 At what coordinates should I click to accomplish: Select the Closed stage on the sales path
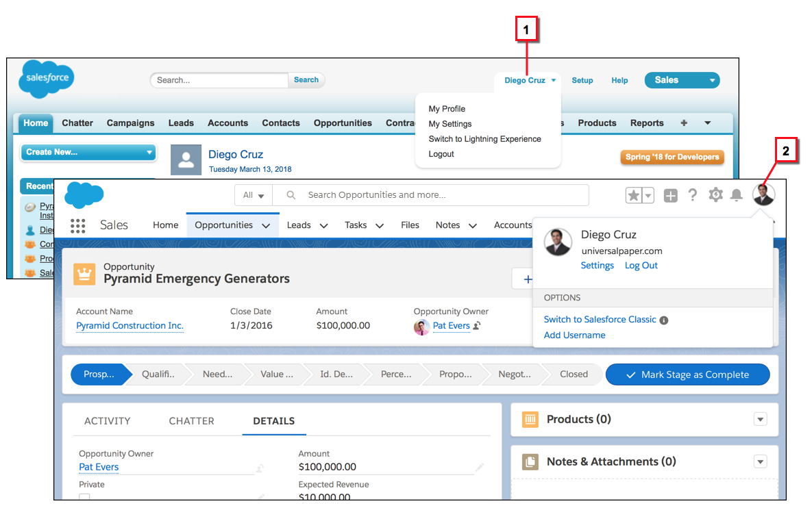click(x=574, y=374)
